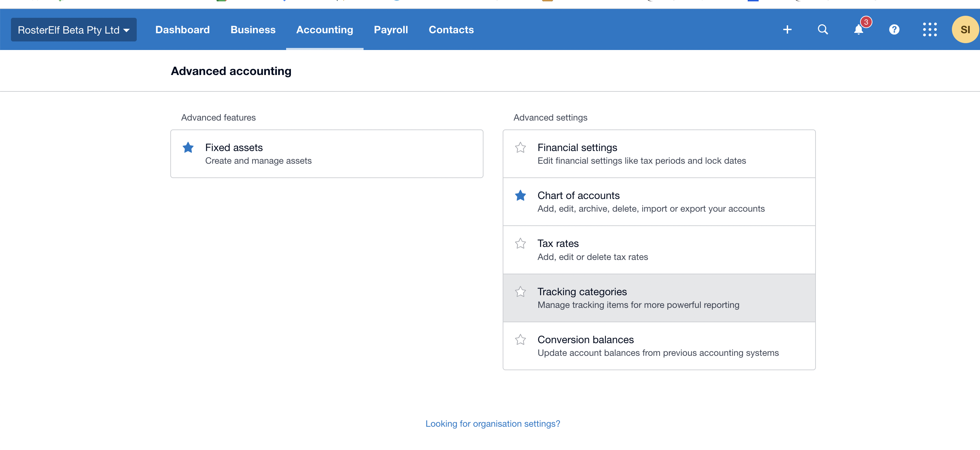Go to the Dashboard tab
The image size is (980, 450).
tap(183, 30)
